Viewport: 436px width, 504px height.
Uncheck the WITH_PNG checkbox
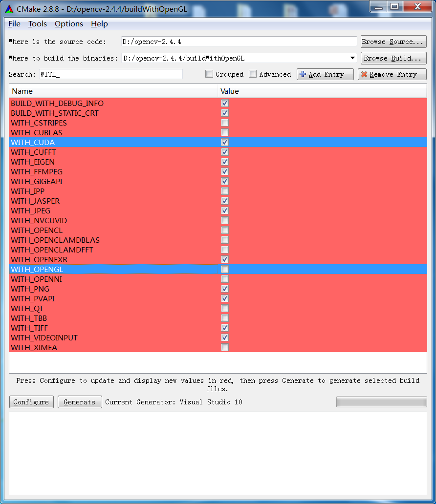pyautogui.click(x=225, y=289)
